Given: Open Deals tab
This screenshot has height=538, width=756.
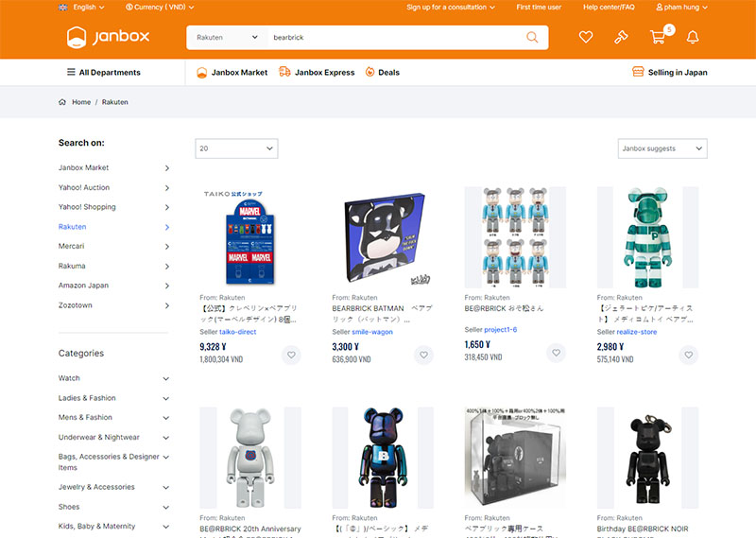Looking at the screenshot, I should [383, 73].
